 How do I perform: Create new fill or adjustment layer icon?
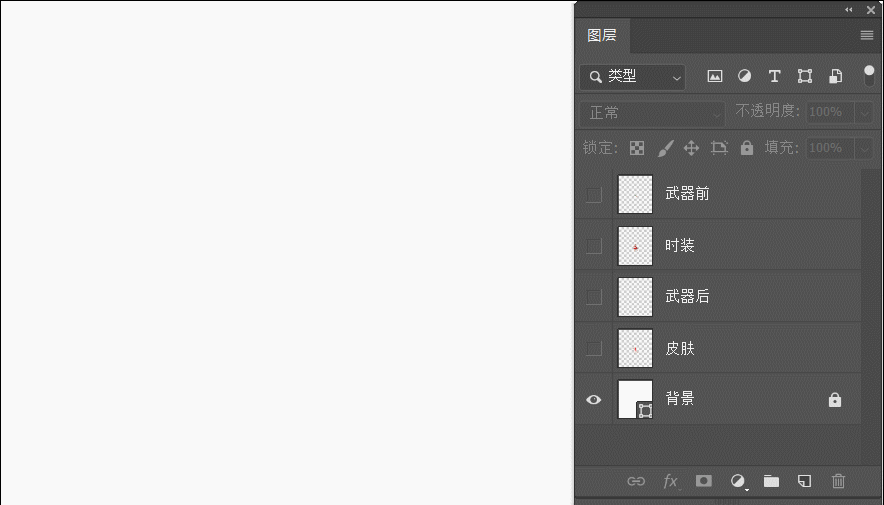coord(738,481)
